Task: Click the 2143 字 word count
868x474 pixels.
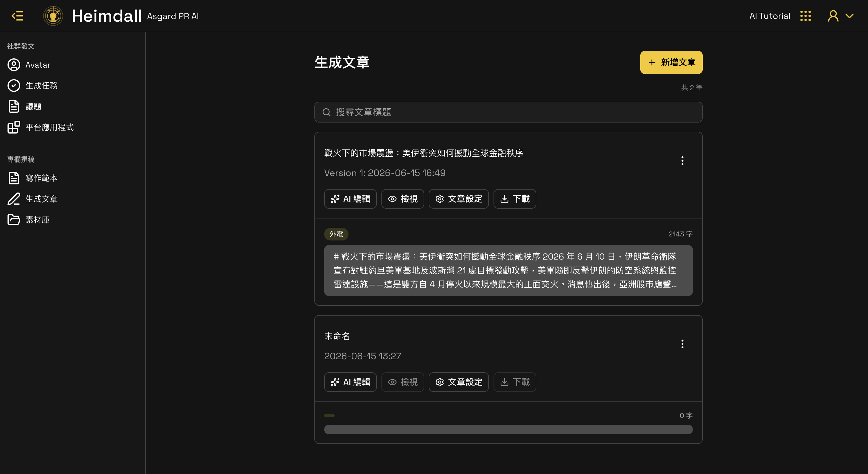Action: [x=680, y=234]
